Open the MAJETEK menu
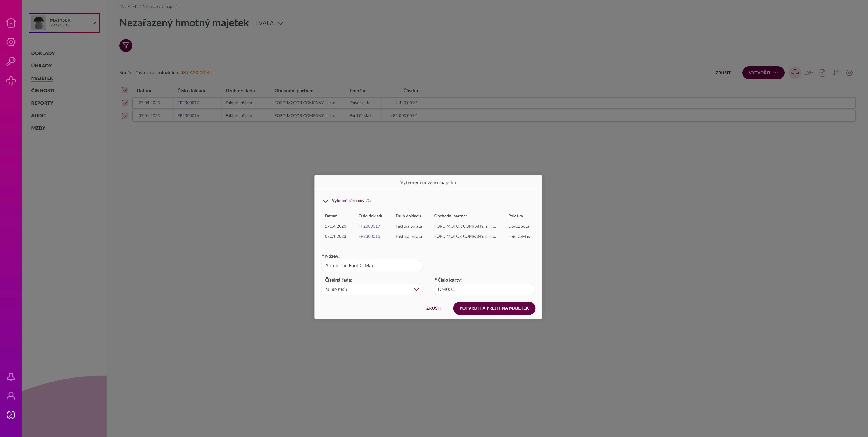This screenshot has width=868, height=437. [x=42, y=78]
